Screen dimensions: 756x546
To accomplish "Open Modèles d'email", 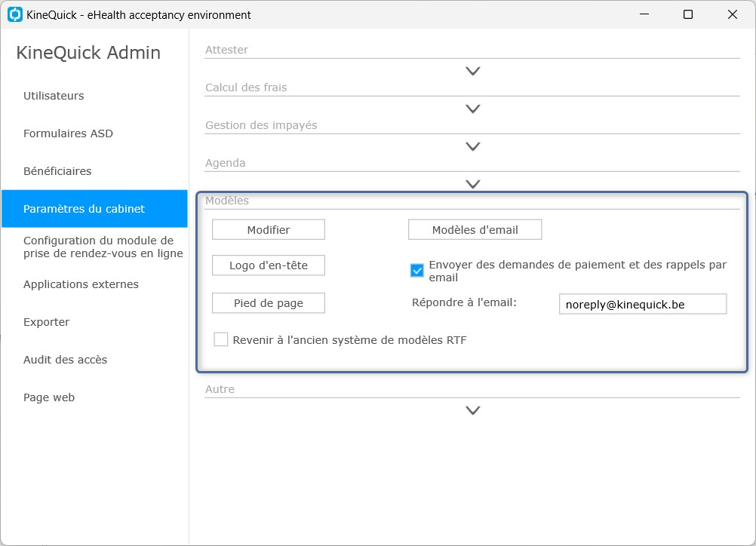I will 475,230.
